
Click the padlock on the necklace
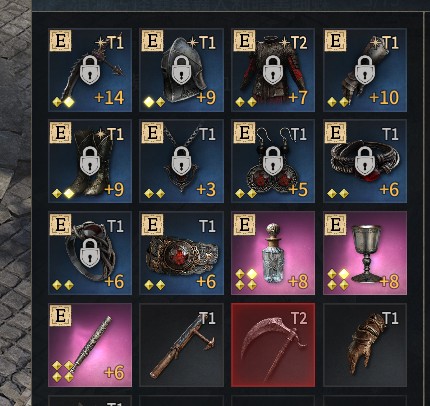[x=182, y=161]
